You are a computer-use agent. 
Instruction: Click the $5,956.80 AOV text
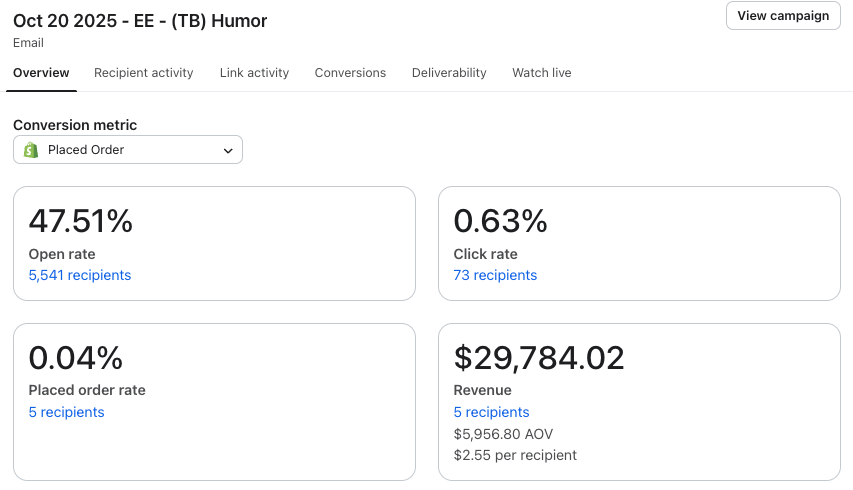click(x=503, y=434)
